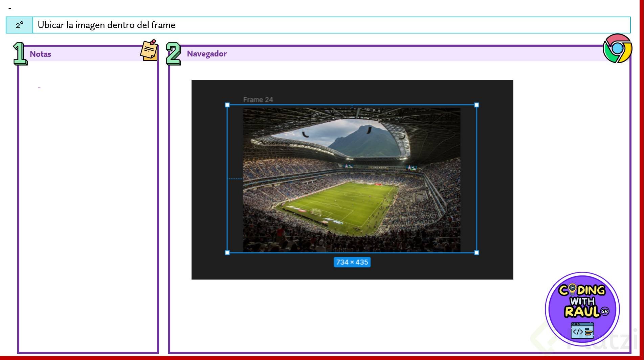Click the Coding With Raul logo badge
This screenshot has height=360, width=644.
(582, 309)
